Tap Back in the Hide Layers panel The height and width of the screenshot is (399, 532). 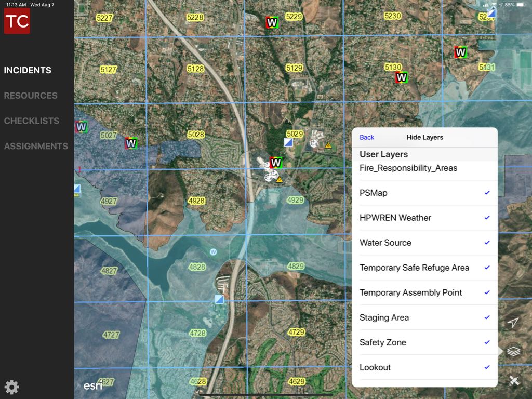[367, 137]
